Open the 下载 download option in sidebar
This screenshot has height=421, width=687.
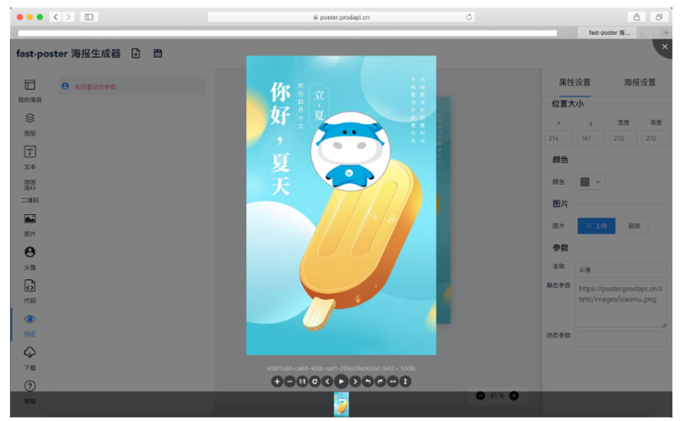30,353
